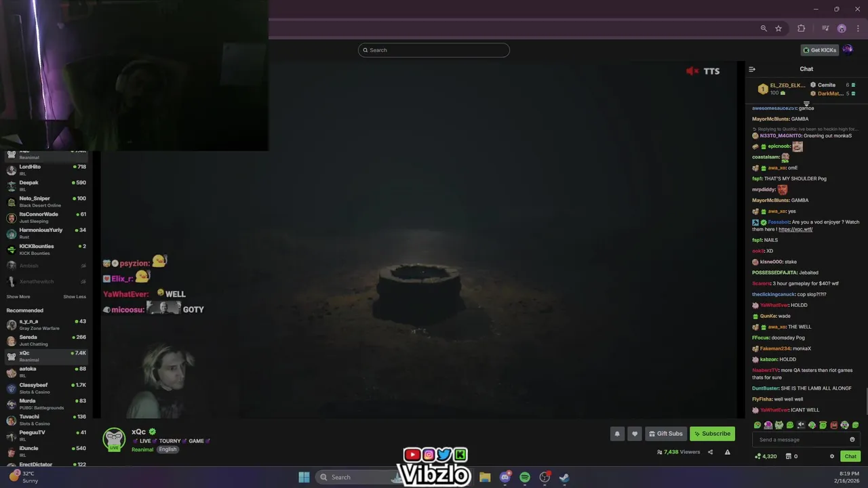Click the muted TTS speaker icon
This screenshot has height=488, width=868.
coord(692,70)
